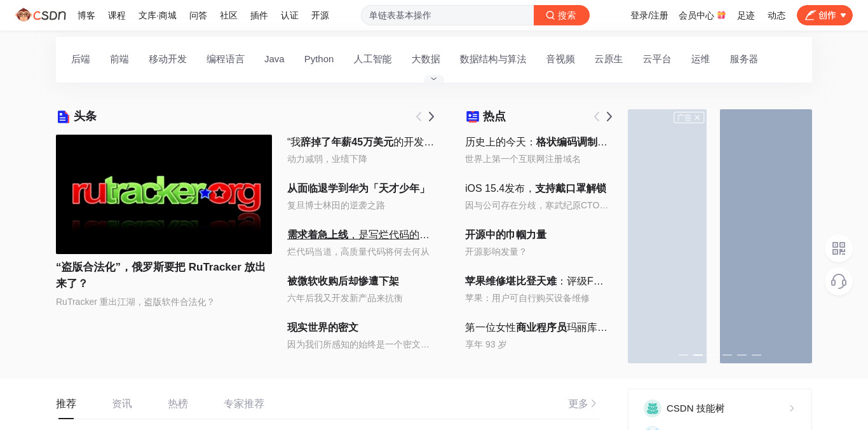Select 运维 category
This screenshot has height=430, width=868.
click(700, 59)
